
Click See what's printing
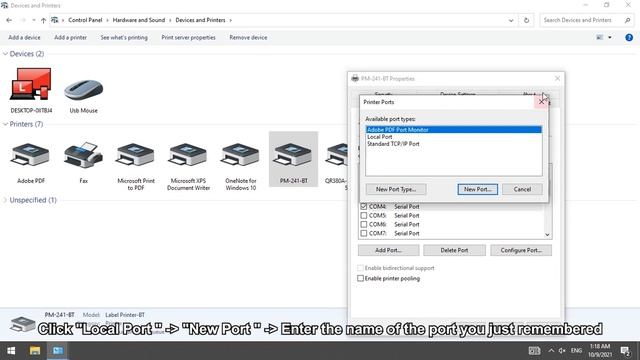124,38
